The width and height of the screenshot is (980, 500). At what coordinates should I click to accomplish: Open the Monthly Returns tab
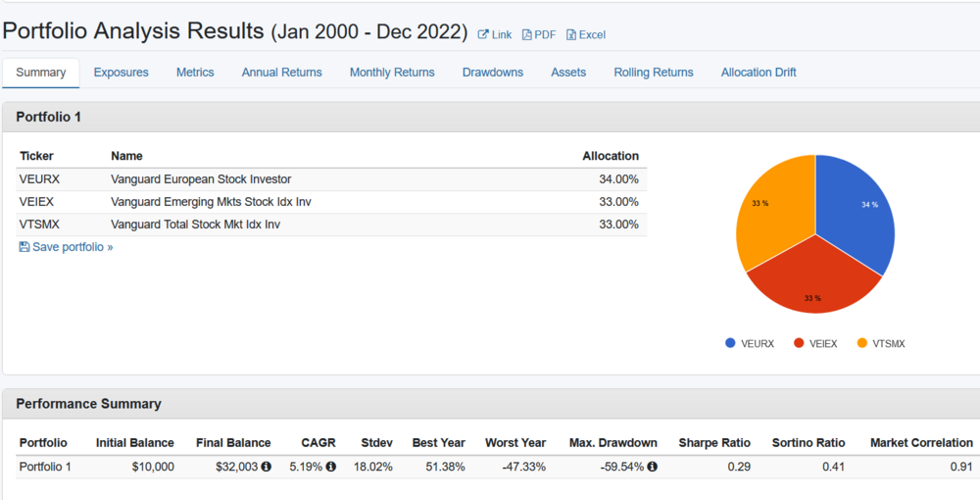(392, 73)
